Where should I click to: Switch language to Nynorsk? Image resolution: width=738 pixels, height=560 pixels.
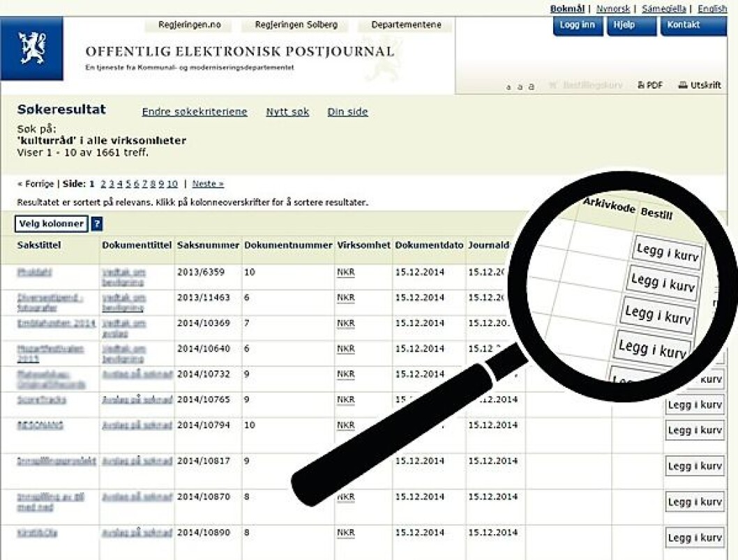point(613,9)
